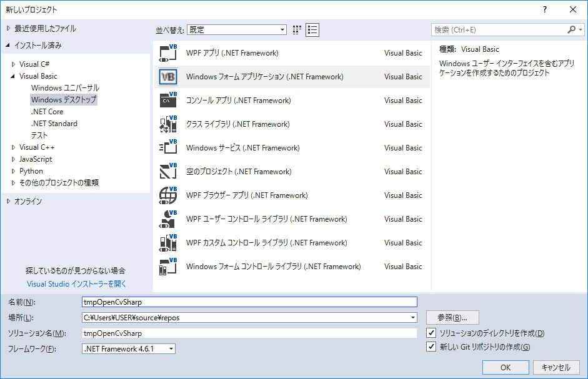588x379 pixels.
Task: Select the Windows Service template icon
Action: tap(167, 147)
